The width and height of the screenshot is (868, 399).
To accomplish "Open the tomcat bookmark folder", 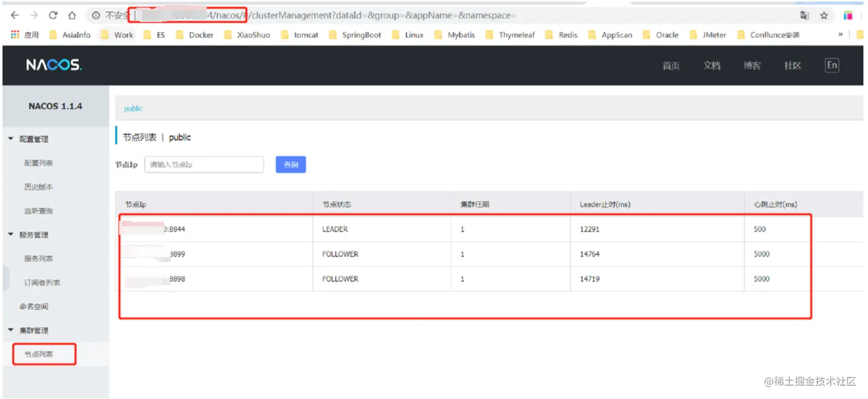I will [300, 34].
